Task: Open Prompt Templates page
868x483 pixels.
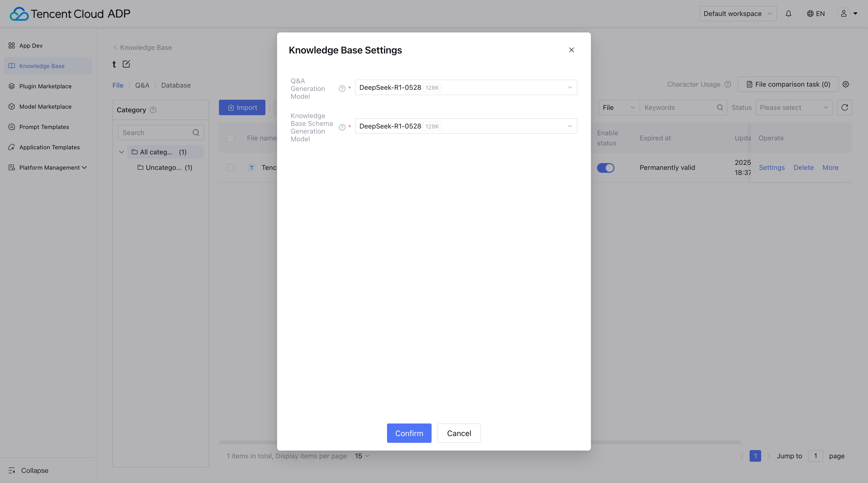Action: (48, 127)
